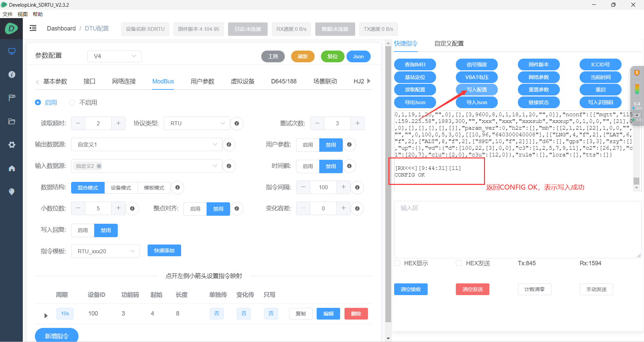644x342 pixels.
Task: Open the home icon in sidebar
Action: tap(12, 168)
